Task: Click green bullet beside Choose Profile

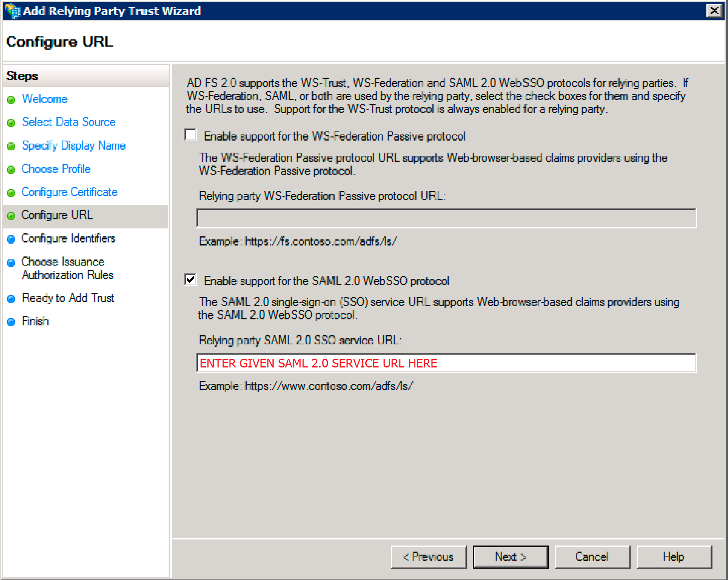Action: pyautogui.click(x=11, y=170)
